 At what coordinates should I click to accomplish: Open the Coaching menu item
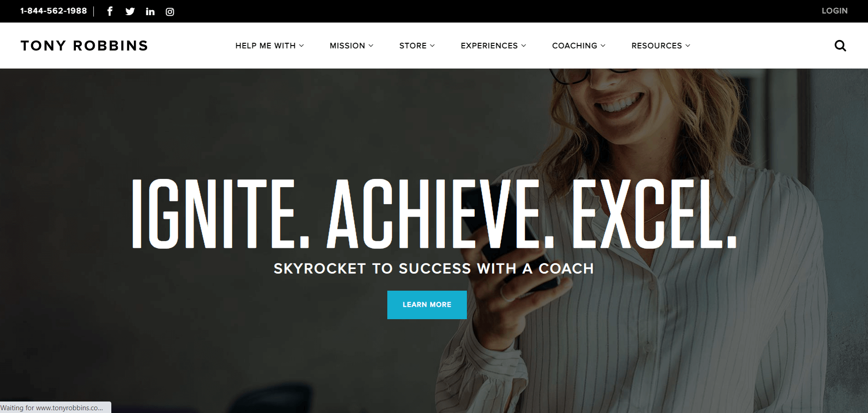(x=575, y=46)
